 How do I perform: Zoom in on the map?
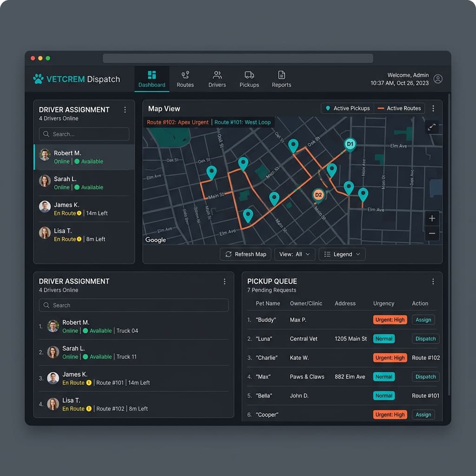[x=432, y=218]
